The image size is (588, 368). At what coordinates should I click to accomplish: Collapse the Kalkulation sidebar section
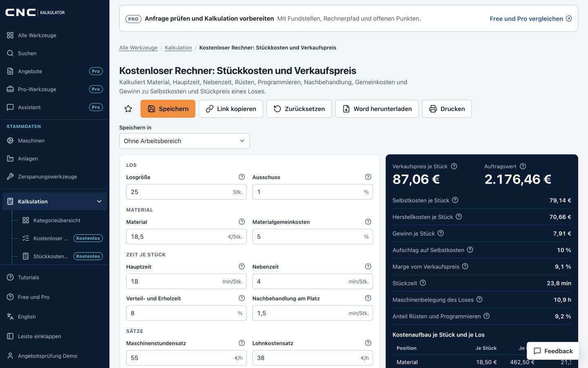coord(55,202)
